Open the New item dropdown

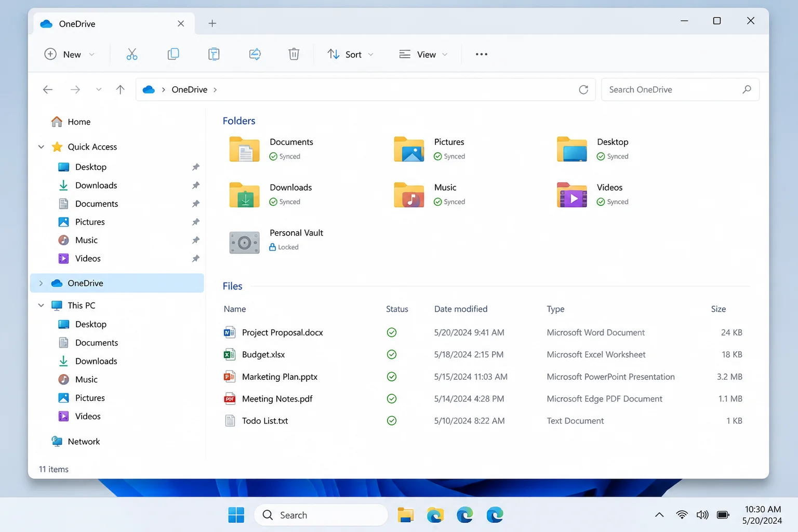(x=70, y=54)
